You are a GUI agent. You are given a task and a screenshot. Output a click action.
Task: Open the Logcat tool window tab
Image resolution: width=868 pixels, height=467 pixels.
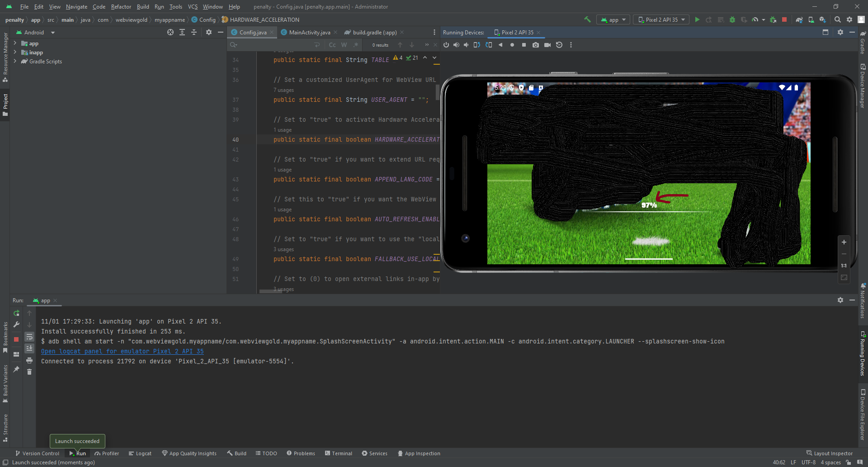pyautogui.click(x=140, y=453)
